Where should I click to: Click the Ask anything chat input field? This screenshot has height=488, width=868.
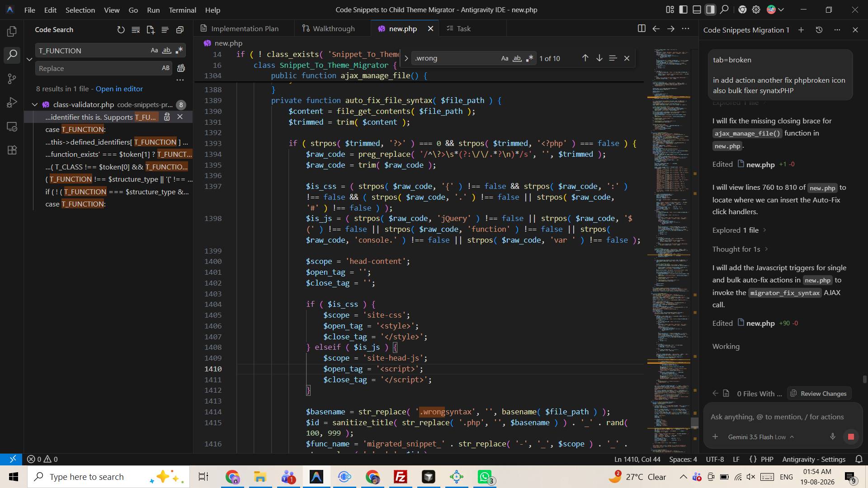click(x=777, y=417)
